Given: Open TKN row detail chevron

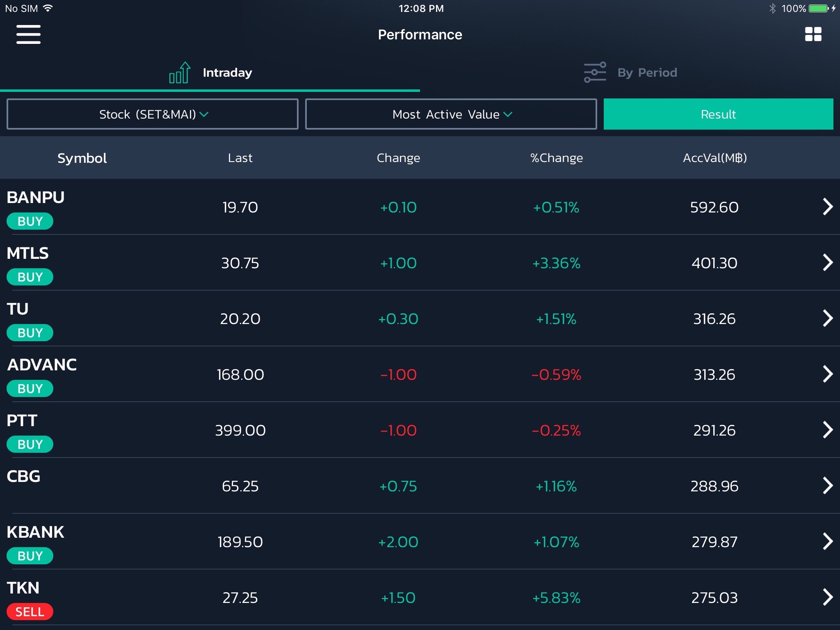Looking at the screenshot, I should 828,597.
